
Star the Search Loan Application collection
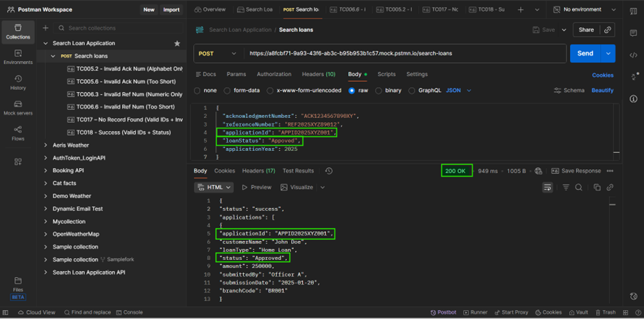point(177,43)
